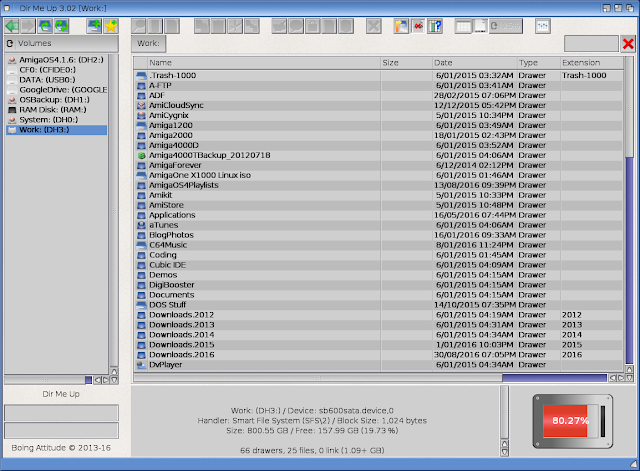Select the DigiBooster drawer
Image resolution: width=640 pixels, height=471 pixels.
[x=378, y=285]
